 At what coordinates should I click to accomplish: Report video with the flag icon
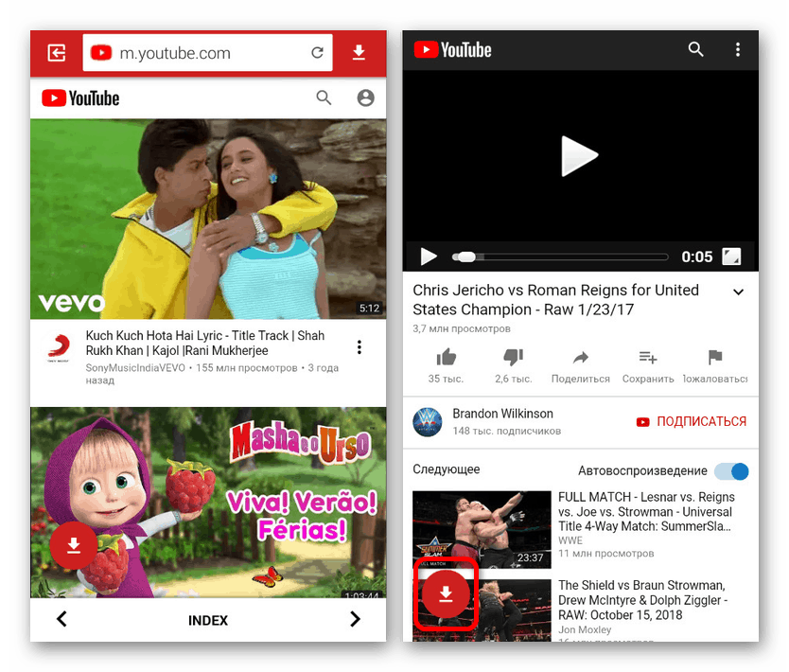[715, 357]
